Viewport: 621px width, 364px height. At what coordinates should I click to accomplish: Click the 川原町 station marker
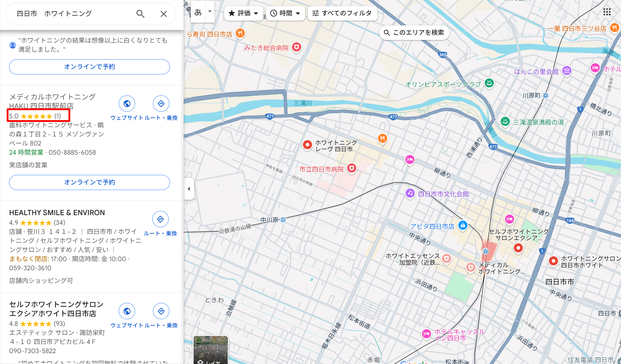[546, 96]
